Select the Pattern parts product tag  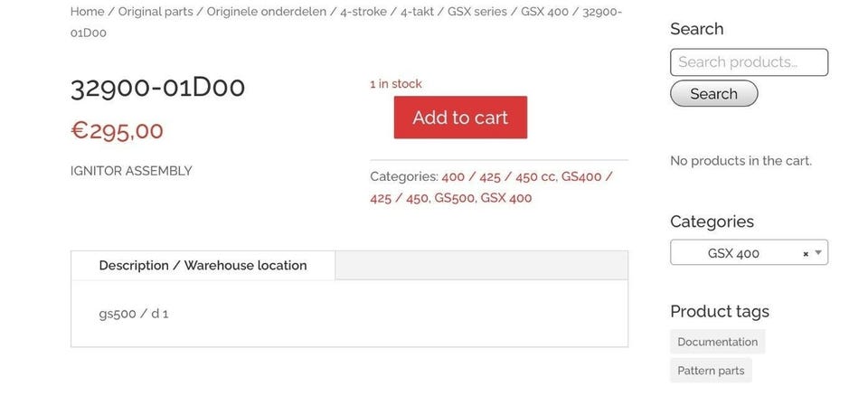click(711, 371)
